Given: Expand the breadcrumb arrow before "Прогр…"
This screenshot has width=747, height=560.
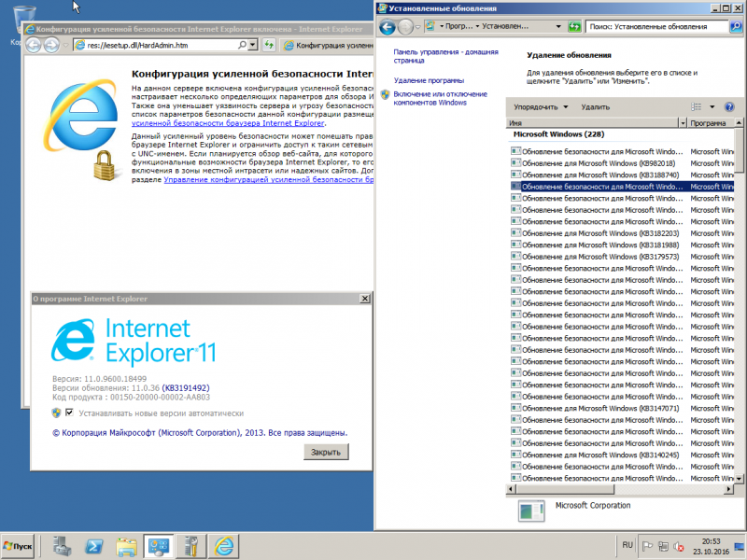Looking at the screenshot, I should coord(442,27).
